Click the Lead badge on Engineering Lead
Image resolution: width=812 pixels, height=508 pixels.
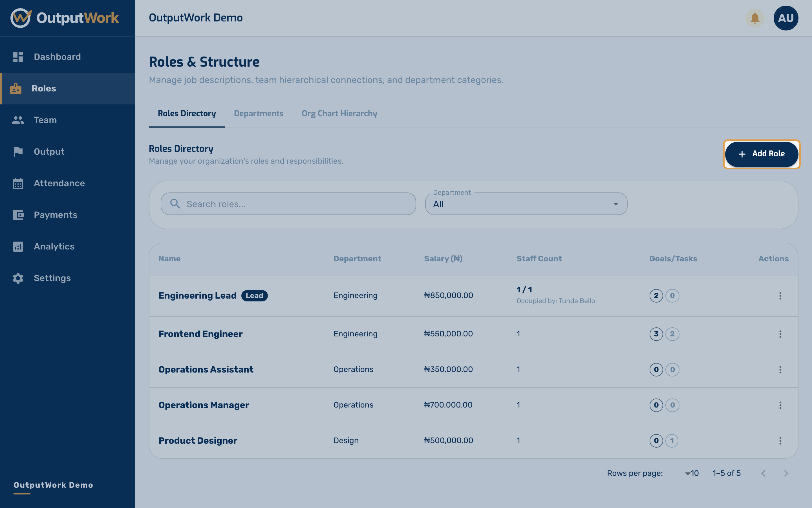click(x=254, y=296)
